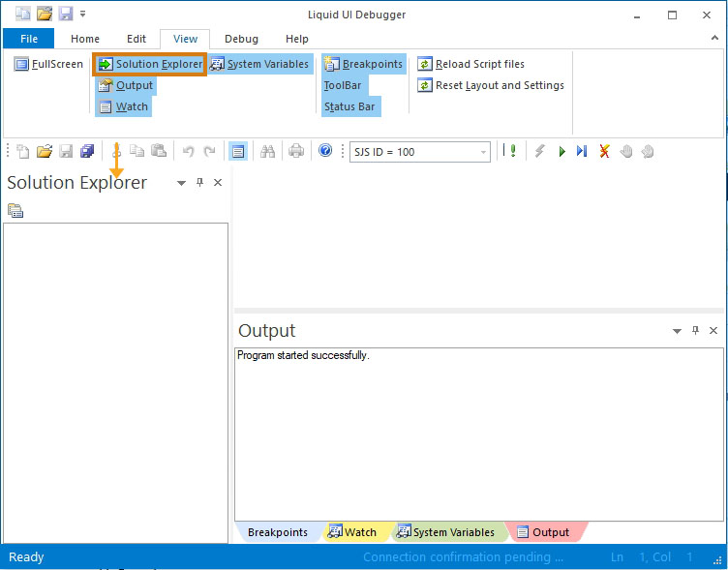Collapse the ribbon with the chevron
This screenshot has height=570, width=728.
(x=714, y=38)
